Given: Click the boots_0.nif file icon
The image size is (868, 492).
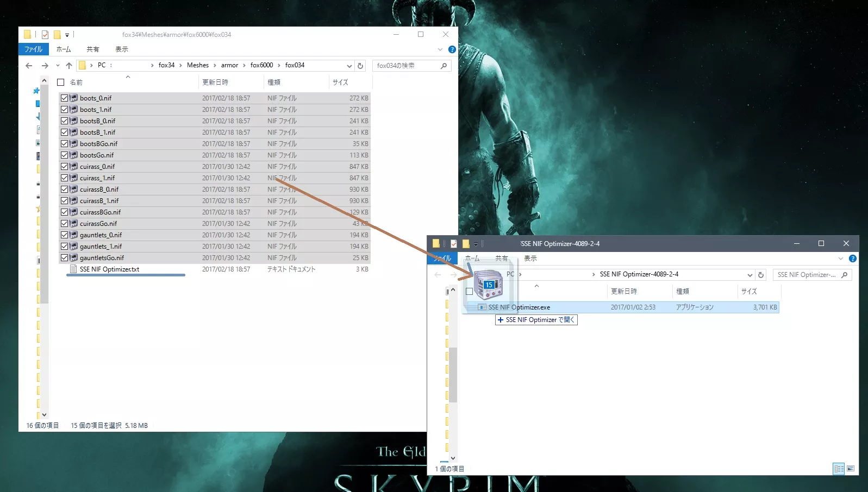Looking at the screenshot, I should click(73, 98).
